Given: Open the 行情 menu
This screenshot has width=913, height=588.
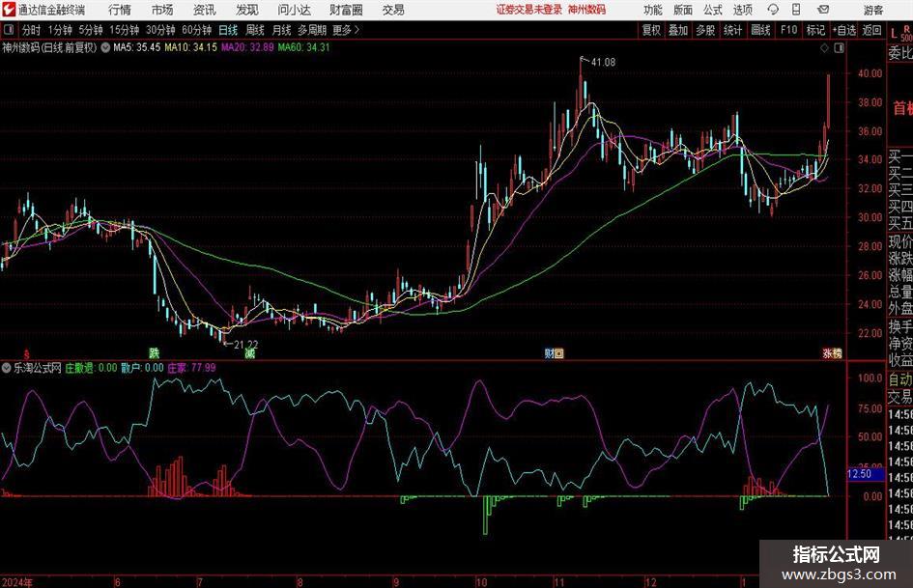Looking at the screenshot, I should coord(120,10).
